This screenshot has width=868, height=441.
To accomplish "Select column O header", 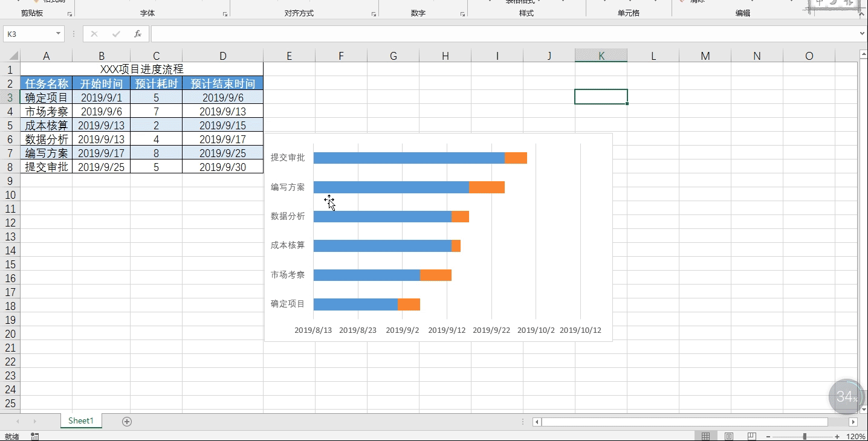I will (809, 56).
